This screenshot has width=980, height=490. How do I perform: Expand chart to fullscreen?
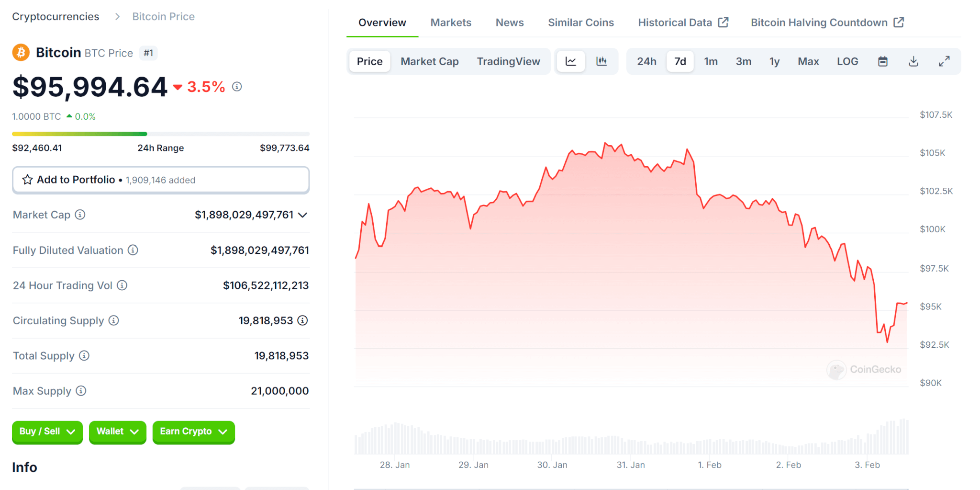point(944,61)
